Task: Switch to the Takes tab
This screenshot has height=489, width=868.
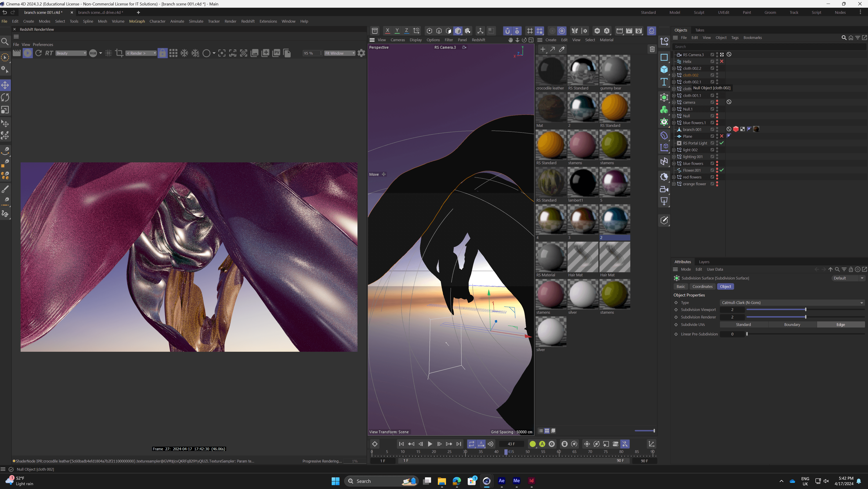Action: tap(700, 30)
